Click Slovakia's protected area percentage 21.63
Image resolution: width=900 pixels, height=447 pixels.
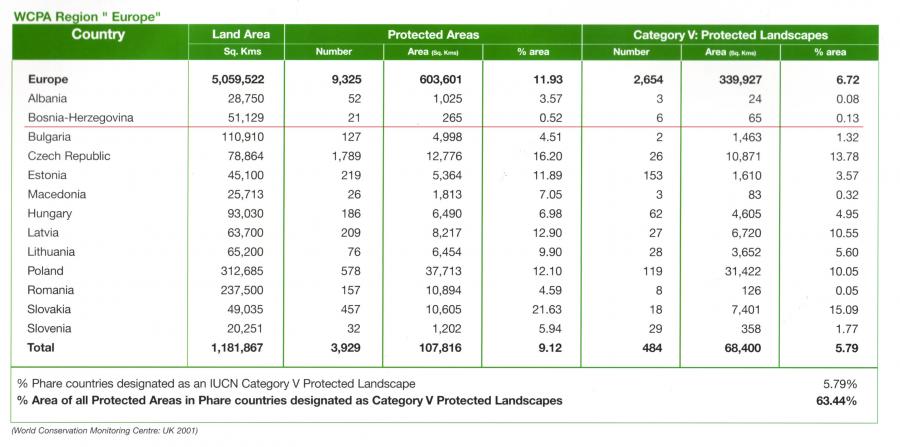pyautogui.click(x=534, y=309)
